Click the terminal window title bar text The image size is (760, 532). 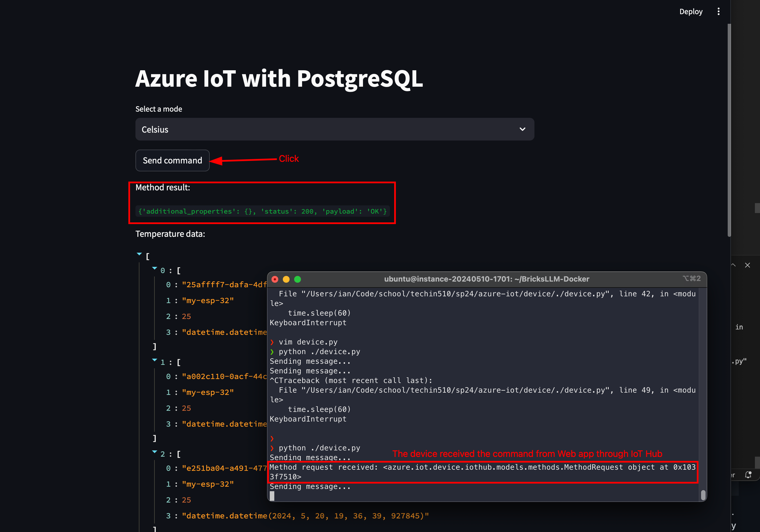[x=486, y=279]
